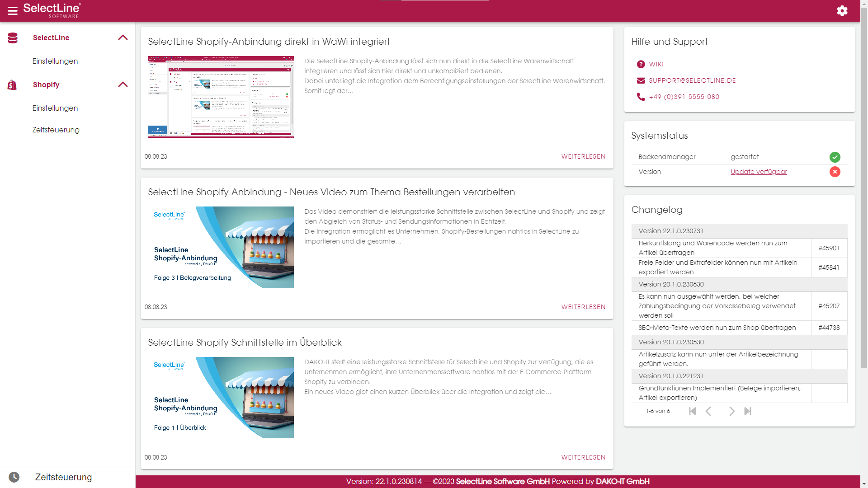The height and width of the screenshot is (488, 868).
Task: Click the support email envelope icon
Action: [x=641, y=81]
